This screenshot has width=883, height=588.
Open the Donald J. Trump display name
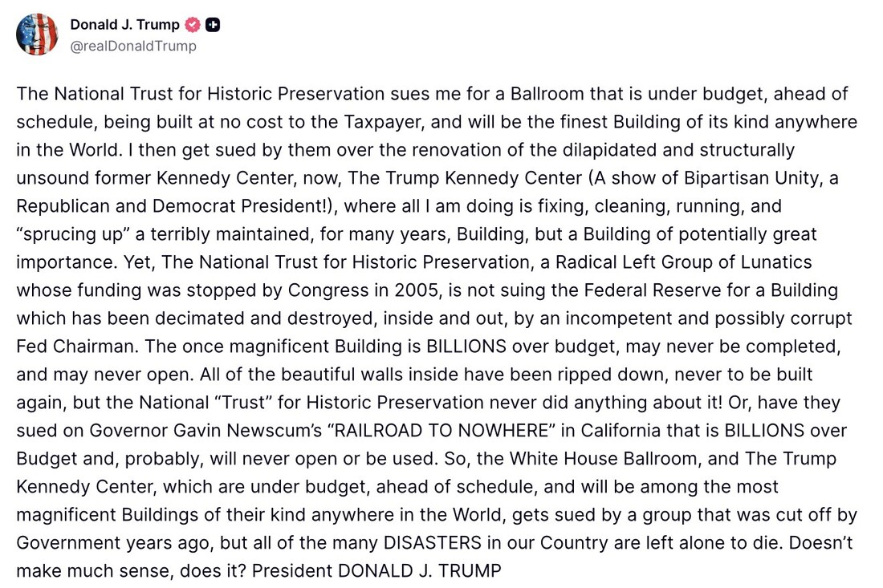pos(124,25)
